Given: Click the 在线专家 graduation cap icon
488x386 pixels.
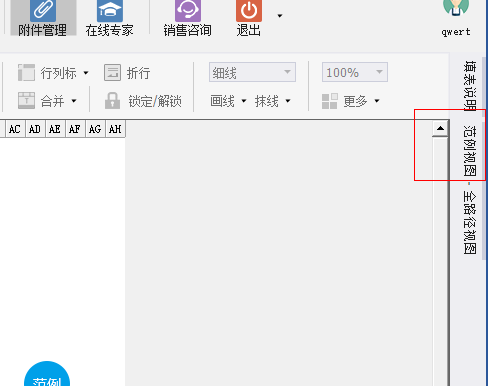Looking at the screenshot, I should pyautogui.click(x=110, y=11).
